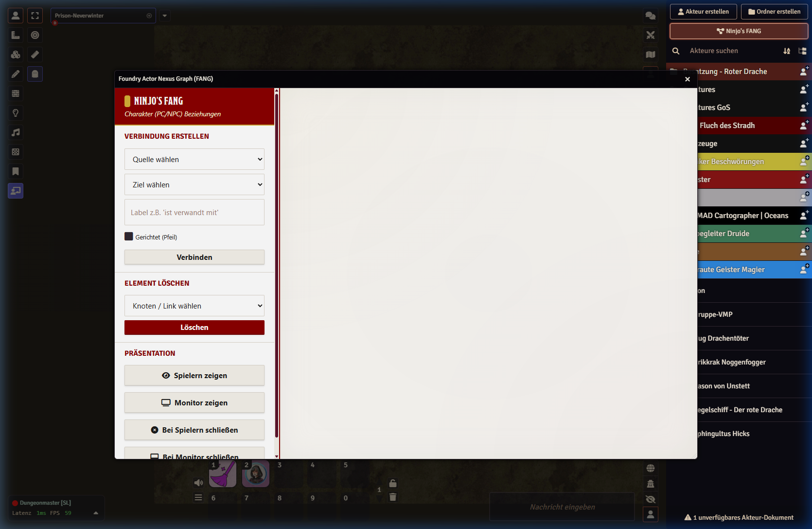Image resolution: width=812 pixels, height=529 pixels.
Task: Click the target tool icon
Action: 35,35
